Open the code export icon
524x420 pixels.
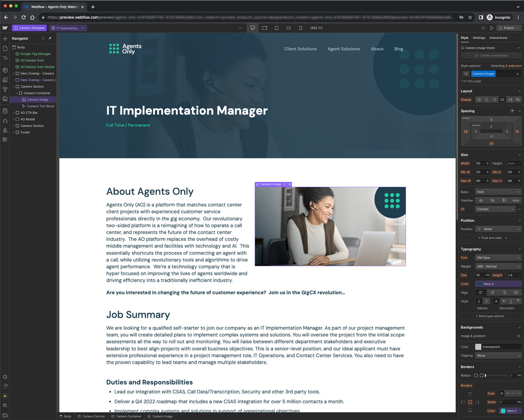(483, 28)
